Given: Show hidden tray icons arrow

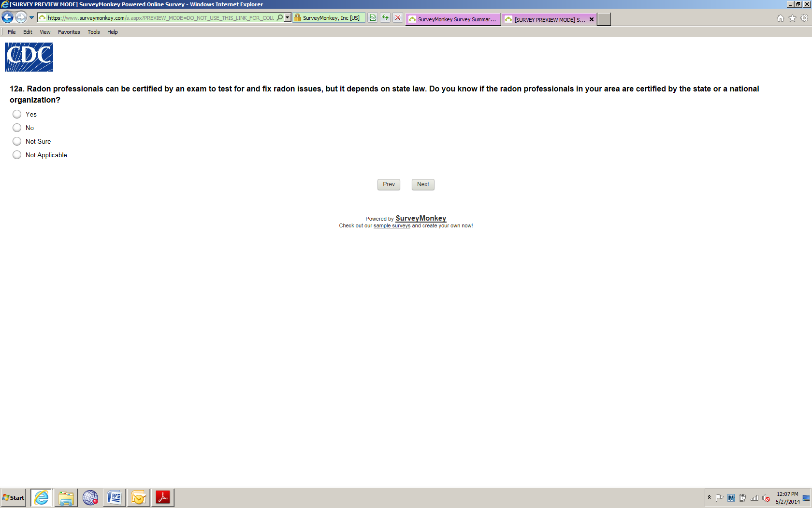Looking at the screenshot, I should (709, 497).
